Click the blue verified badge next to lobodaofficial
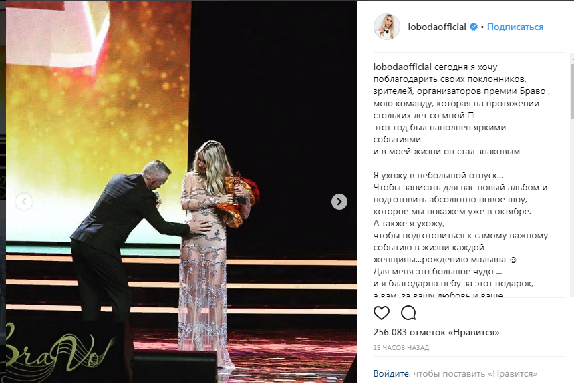The width and height of the screenshot is (574, 392). (x=474, y=27)
